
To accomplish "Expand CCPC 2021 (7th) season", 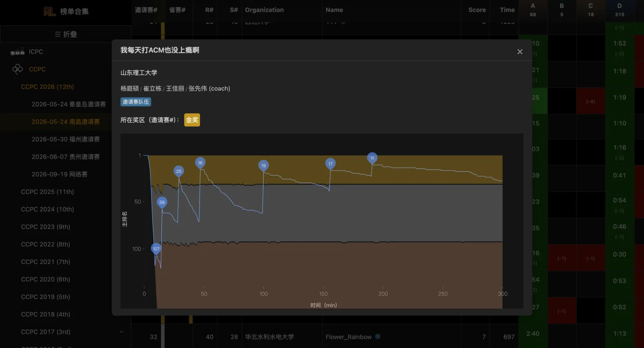I will (x=46, y=262).
